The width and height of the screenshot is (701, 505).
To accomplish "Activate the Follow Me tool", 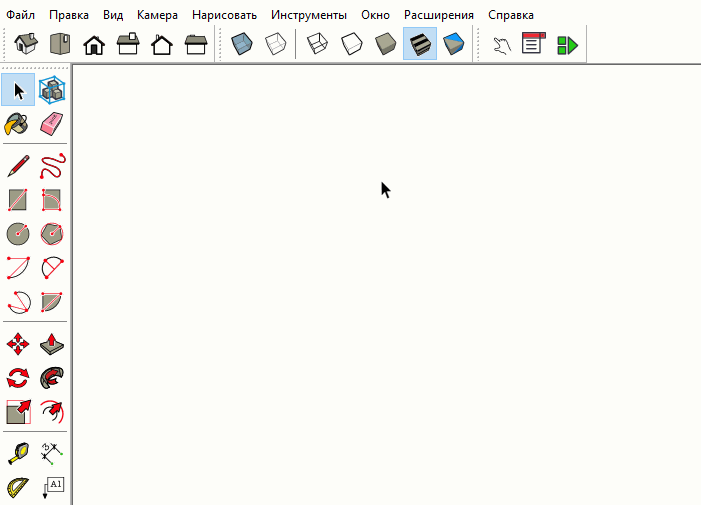I will pos(52,378).
